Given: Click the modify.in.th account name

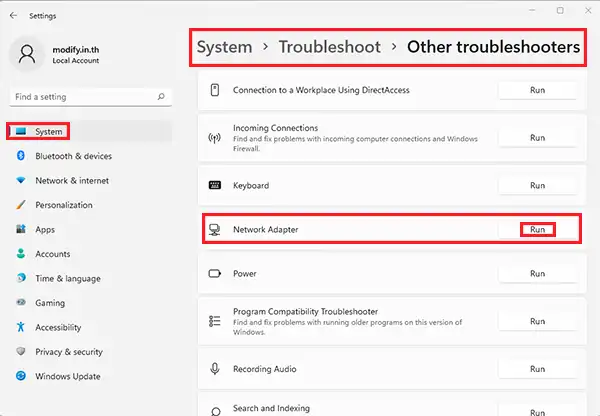Looking at the screenshot, I should (76, 50).
